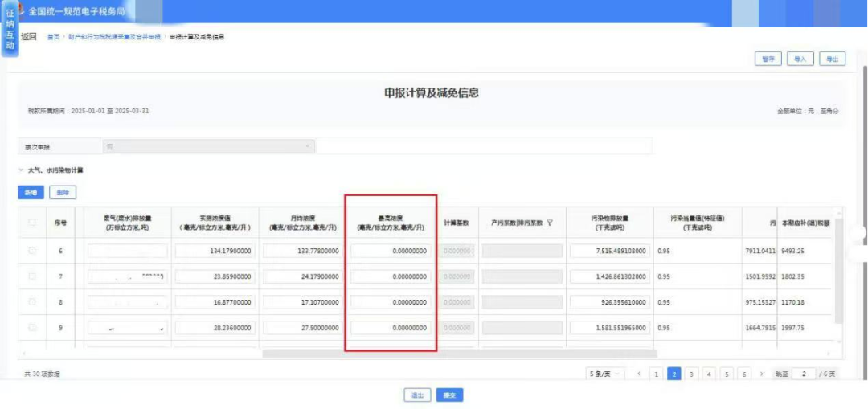Check the checkbox for row 6

click(32, 251)
